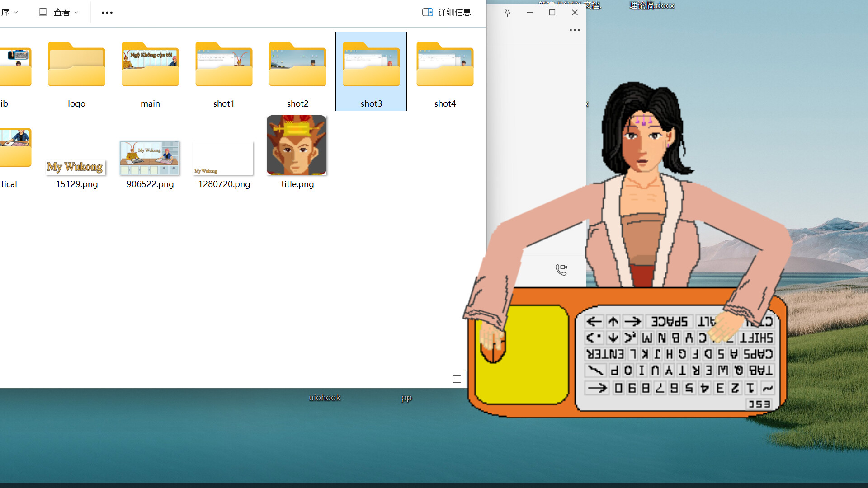Image resolution: width=868 pixels, height=488 pixels.
Task: Open the uiohook desktop item
Action: (325, 398)
